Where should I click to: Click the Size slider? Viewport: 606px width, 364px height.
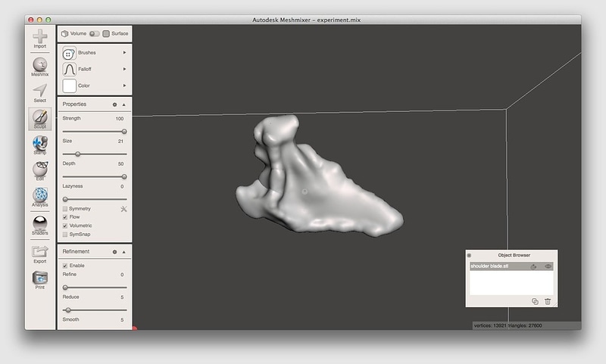(95, 154)
